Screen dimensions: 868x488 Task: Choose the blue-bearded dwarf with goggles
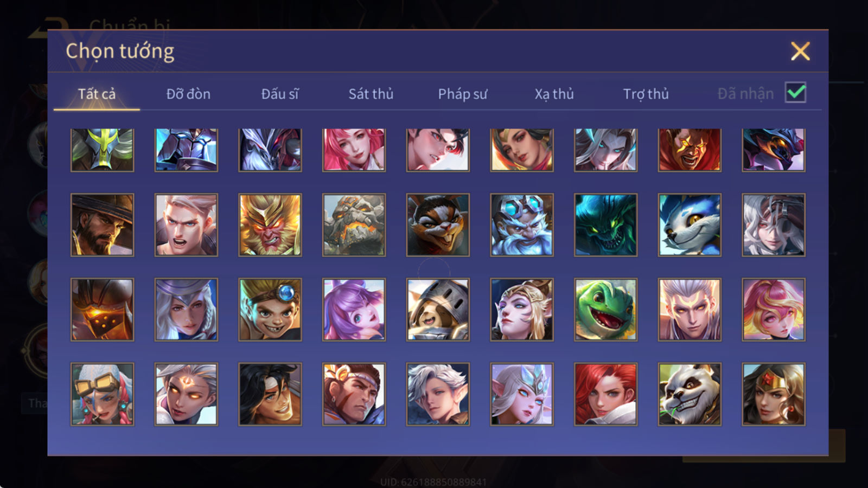click(522, 225)
